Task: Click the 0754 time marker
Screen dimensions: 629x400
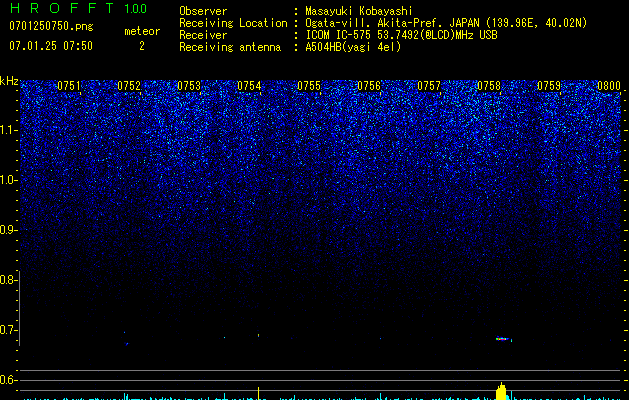Action: (249, 86)
